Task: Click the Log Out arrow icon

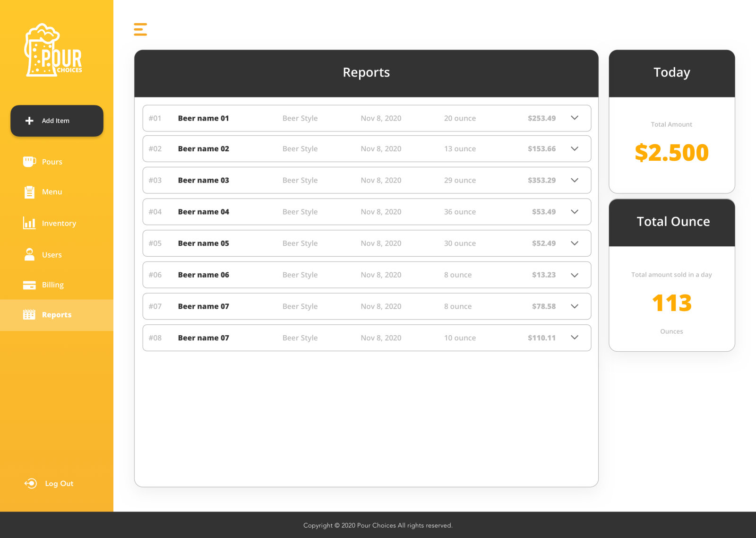Action: tap(31, 483)
